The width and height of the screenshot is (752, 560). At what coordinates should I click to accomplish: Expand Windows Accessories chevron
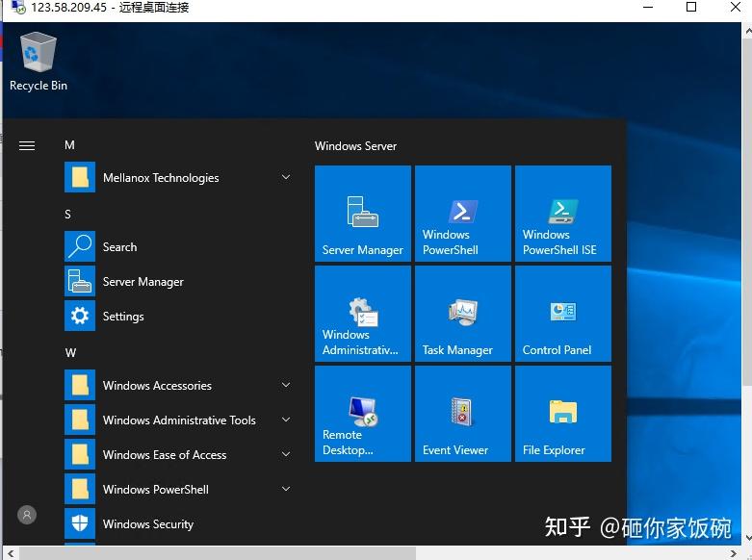point(286,385)
